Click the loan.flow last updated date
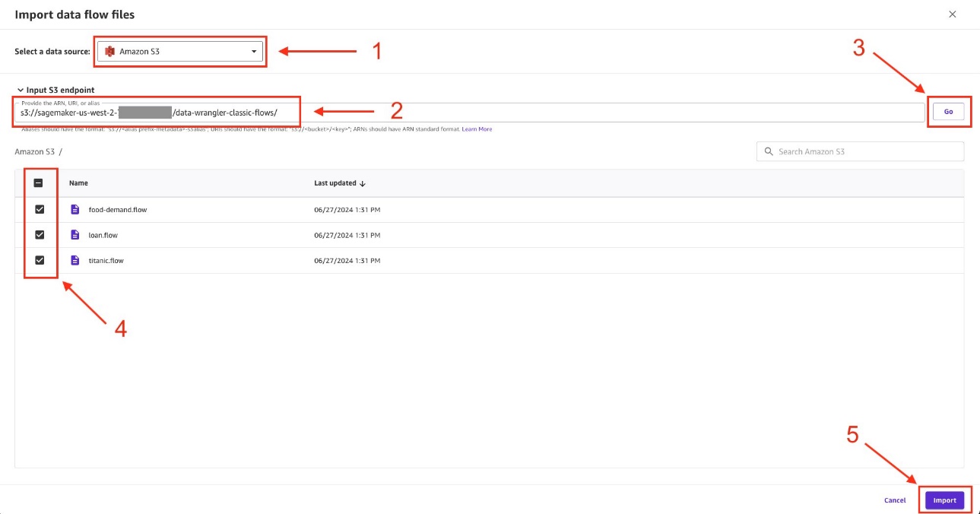980x514 pixels. [x=347, y=235]
